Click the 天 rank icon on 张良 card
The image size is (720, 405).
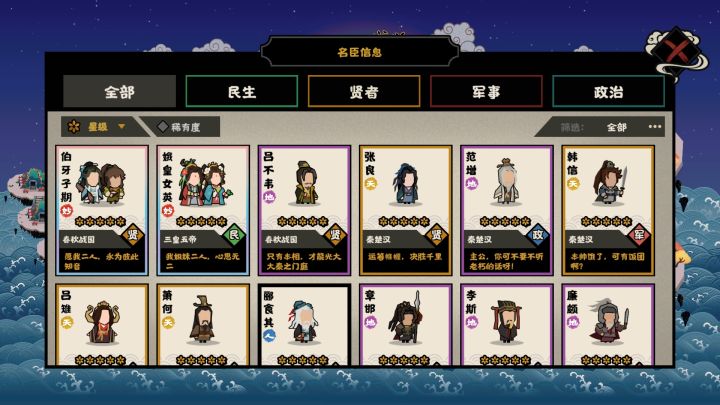(370, 184)
